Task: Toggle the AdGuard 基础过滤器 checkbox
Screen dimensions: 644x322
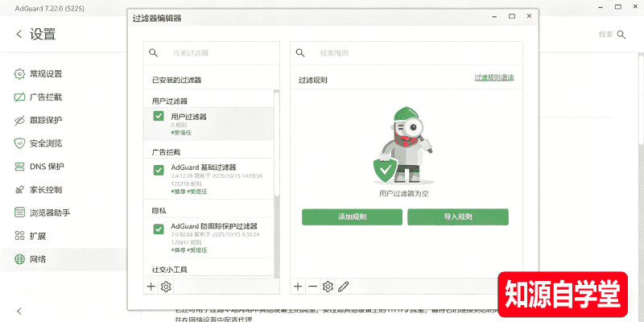Action: pyautogui.click(x=159, y=170)
